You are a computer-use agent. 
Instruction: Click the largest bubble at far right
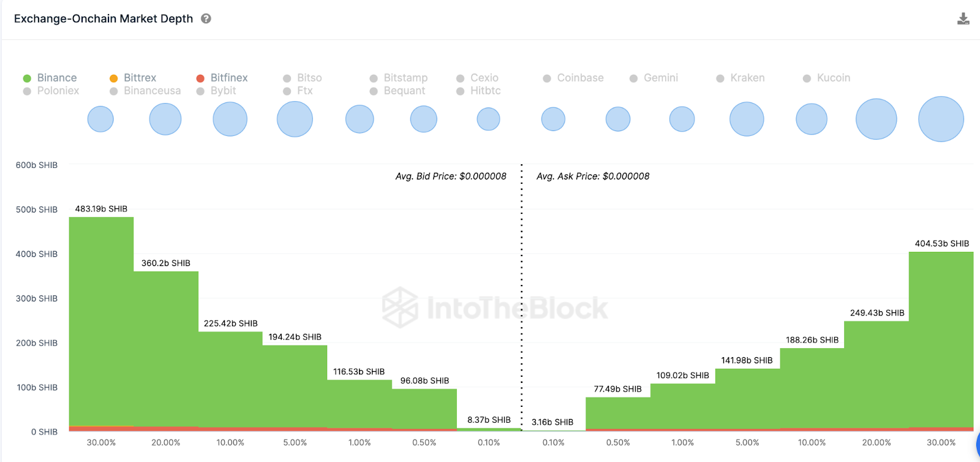(941, 119)
